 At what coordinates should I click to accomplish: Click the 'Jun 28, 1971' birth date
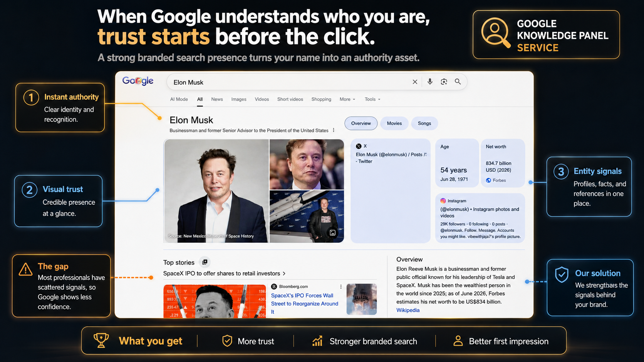[454, 179]
